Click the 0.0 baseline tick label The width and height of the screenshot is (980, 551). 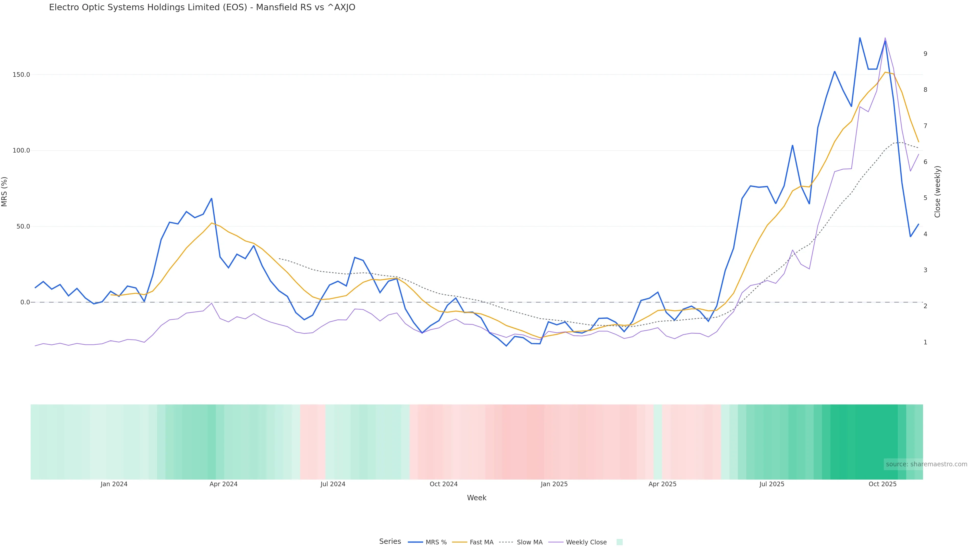tap(25, 302)
